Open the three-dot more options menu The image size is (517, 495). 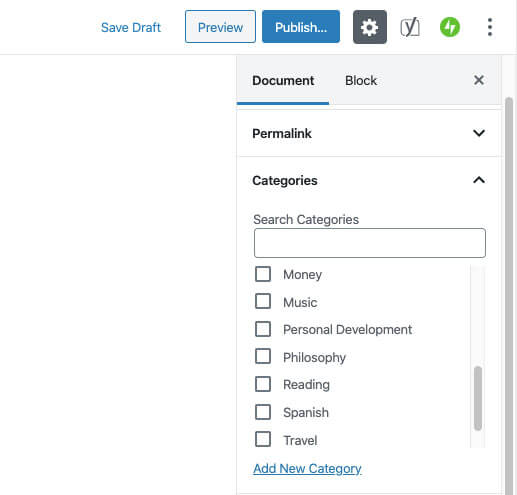[x=489, y=27]
